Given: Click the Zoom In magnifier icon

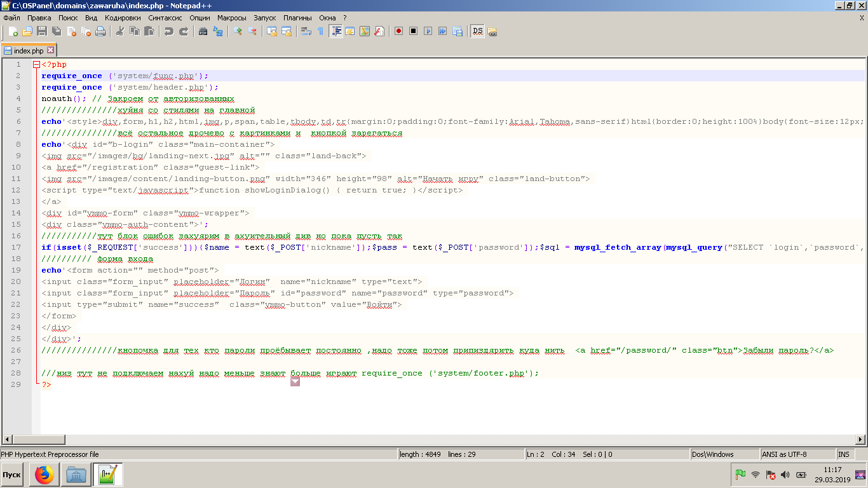Looking at the screenshot, I should click(238, 31).
